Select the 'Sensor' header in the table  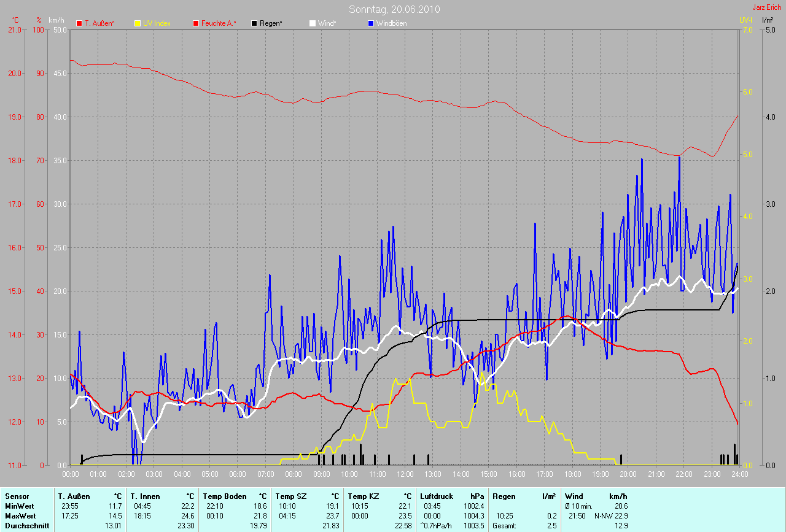click(x=17, y=496)
